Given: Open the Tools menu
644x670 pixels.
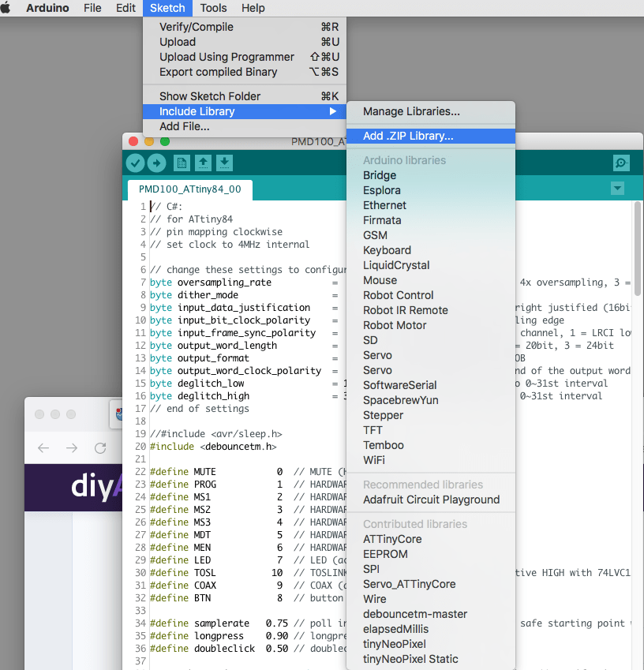Looking at the screenshot, I should pos(213,8).
